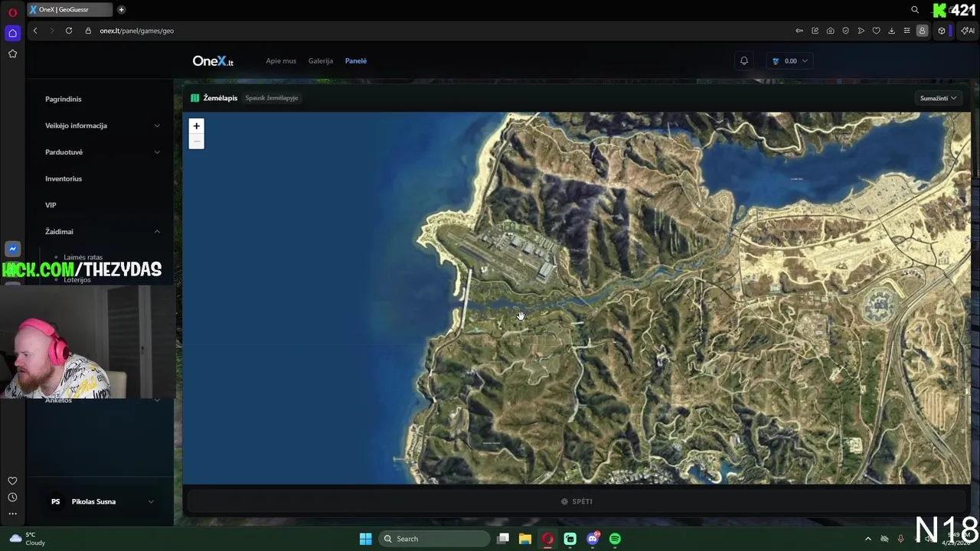Open Pagrindinis in the sidebar
Image resolution: width=980 pixels, height=551 pixels.
pos(64,99)
